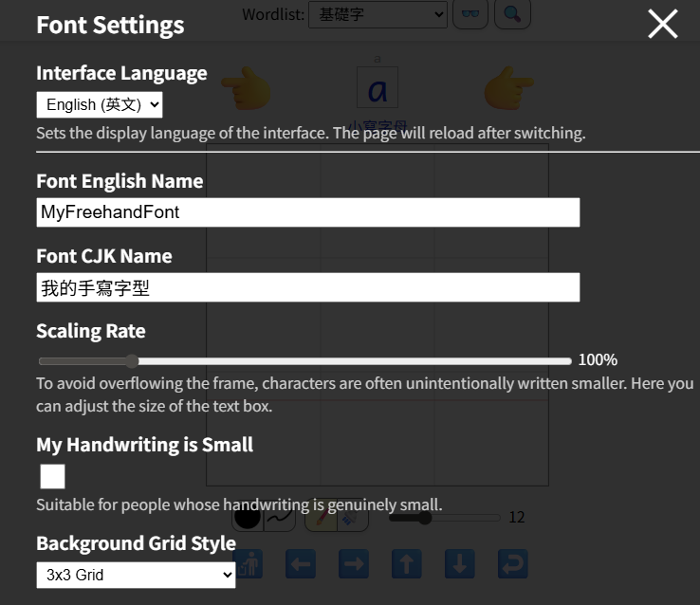Close the Font Settings panel
Image resolution: width=700 pixels, height=605 pixels.
(x=663, y=24)
